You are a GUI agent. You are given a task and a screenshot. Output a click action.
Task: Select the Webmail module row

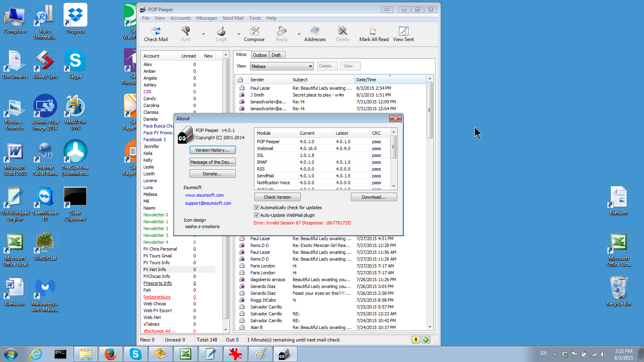point(322,148)
